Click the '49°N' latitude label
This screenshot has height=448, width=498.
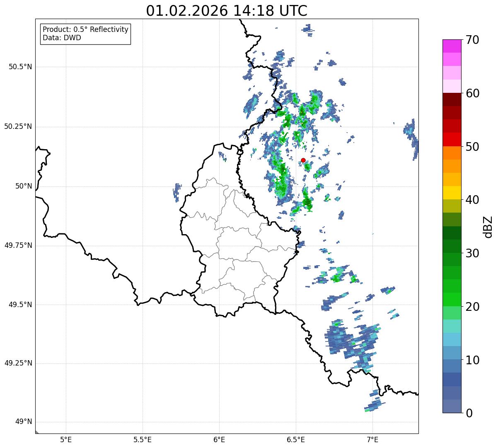click(x=24, y=422)
